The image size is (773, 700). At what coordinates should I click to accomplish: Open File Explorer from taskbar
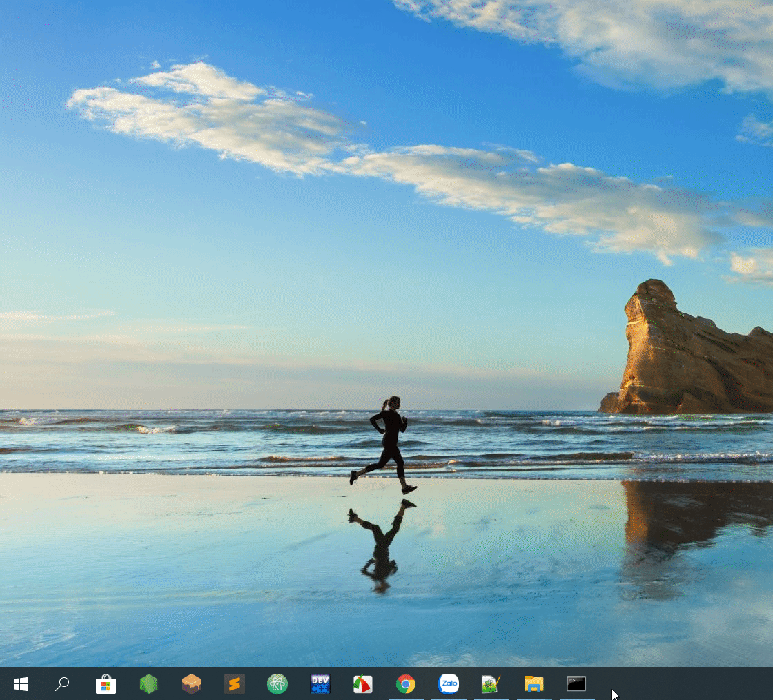(x=534, y=683)
